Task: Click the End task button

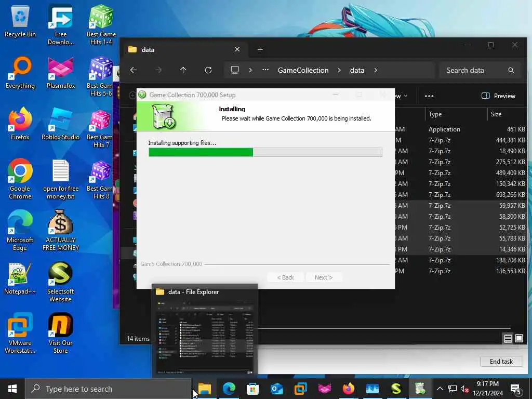Action: [501, 362]
